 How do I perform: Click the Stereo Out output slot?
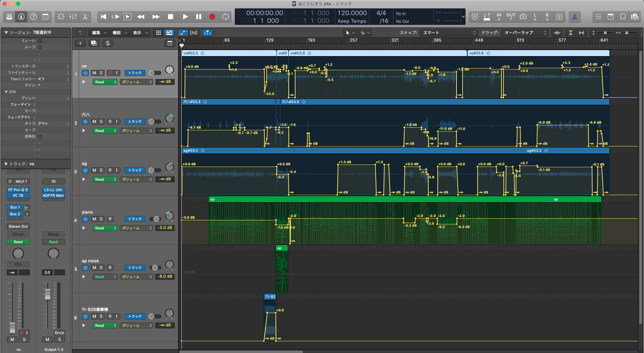tap(18, 226)
